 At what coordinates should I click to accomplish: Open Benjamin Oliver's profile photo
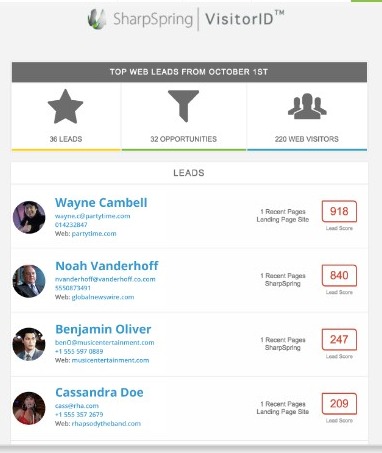tap(29, 344)
